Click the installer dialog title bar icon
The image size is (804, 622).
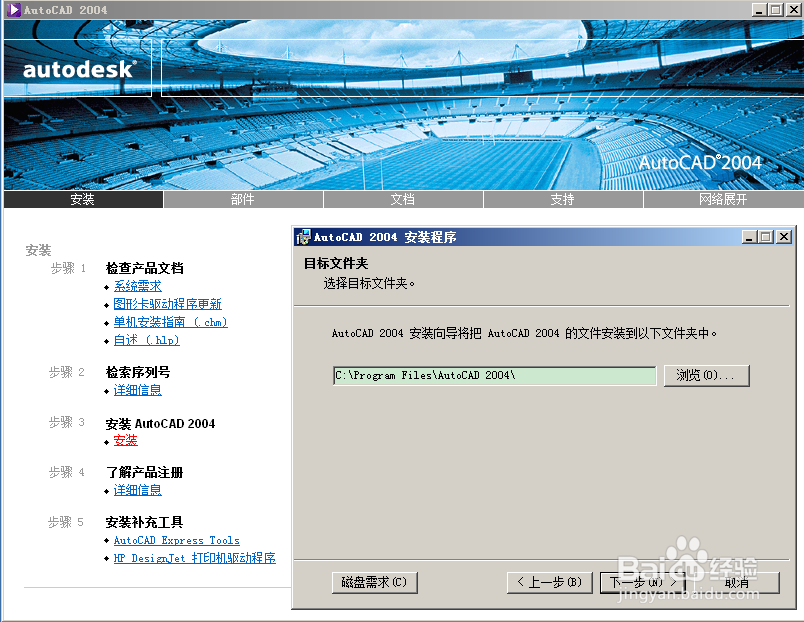click(x=303, y=237)
